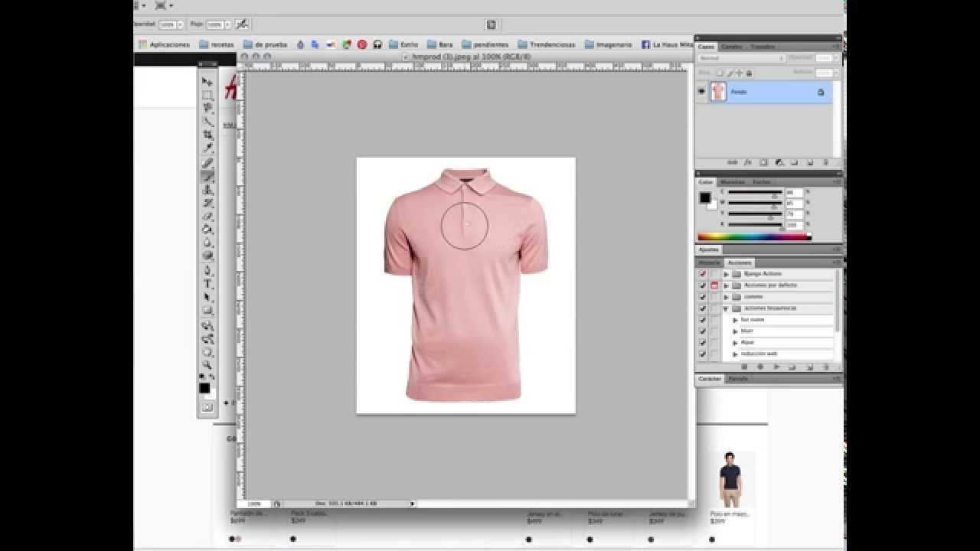Select the Zoom tool in toolbox
Image resolution: width=980 pixels, height=551 pixels.
pos(207,366)
